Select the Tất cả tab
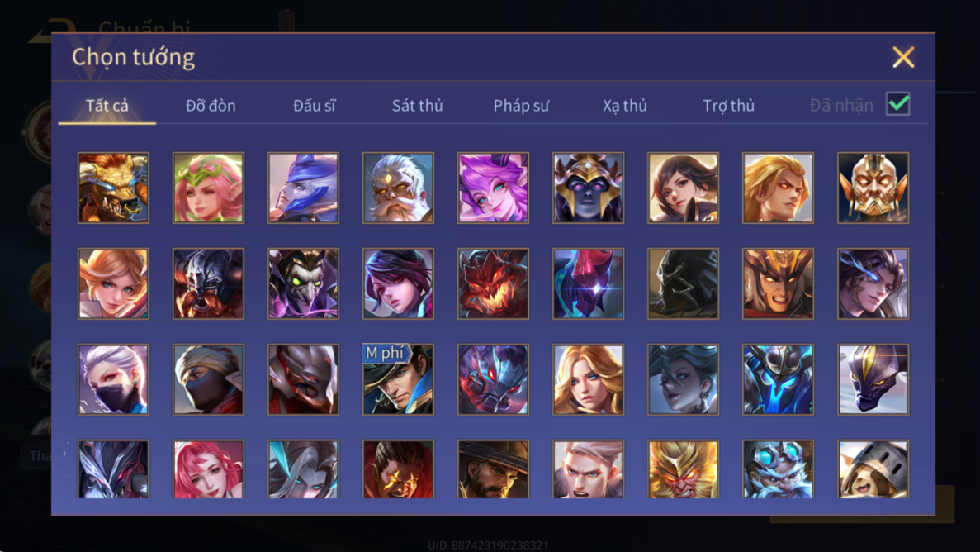Viewport: 980px width, 552px height. [107, 106]
